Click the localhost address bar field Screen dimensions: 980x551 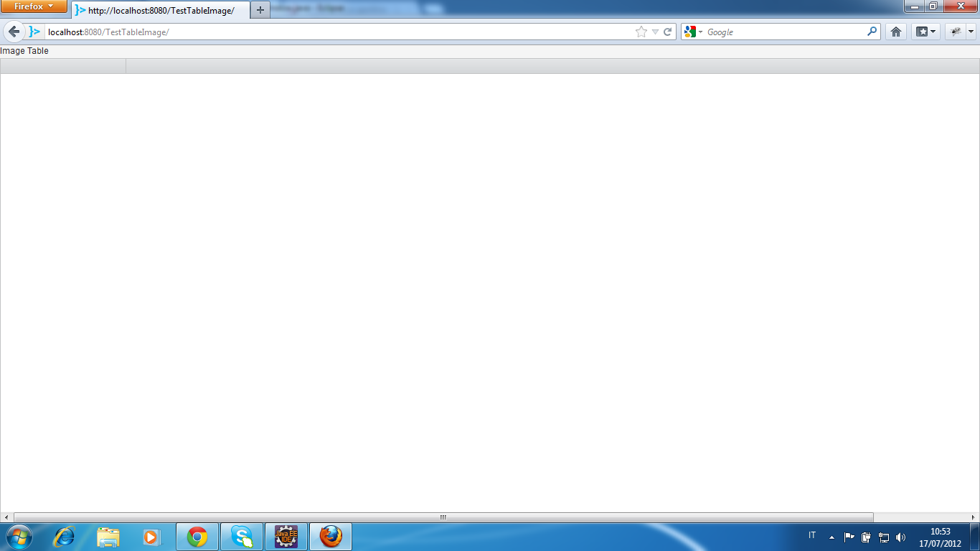point(337,32)
